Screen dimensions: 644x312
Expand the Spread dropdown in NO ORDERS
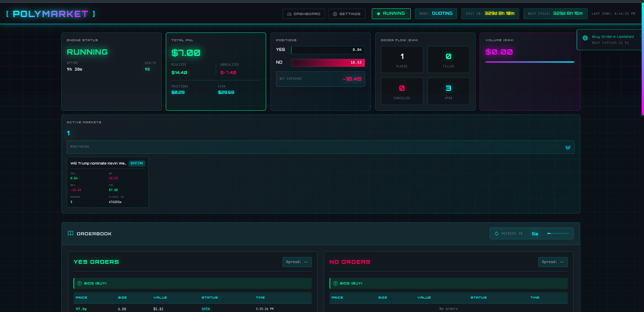[553, 262]
